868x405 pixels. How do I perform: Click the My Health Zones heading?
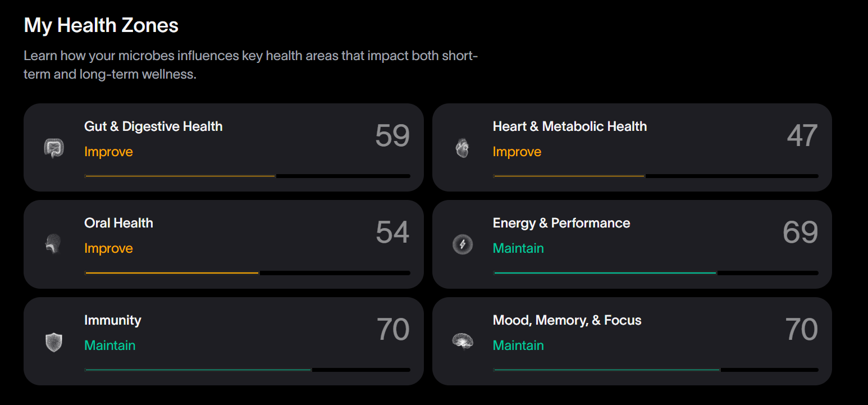tap(101, 25)
